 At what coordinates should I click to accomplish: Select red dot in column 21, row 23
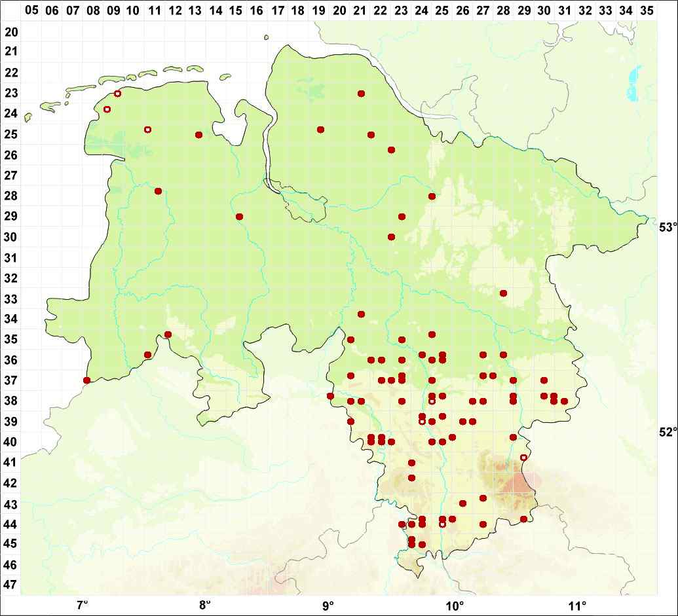[x=362, y=94]
